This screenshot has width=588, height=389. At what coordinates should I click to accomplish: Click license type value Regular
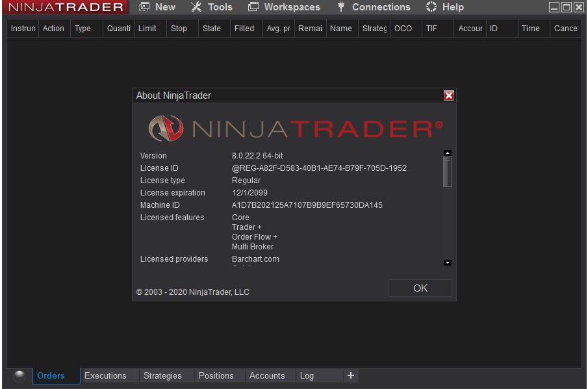pyautogui.click(x=246, y=181)
